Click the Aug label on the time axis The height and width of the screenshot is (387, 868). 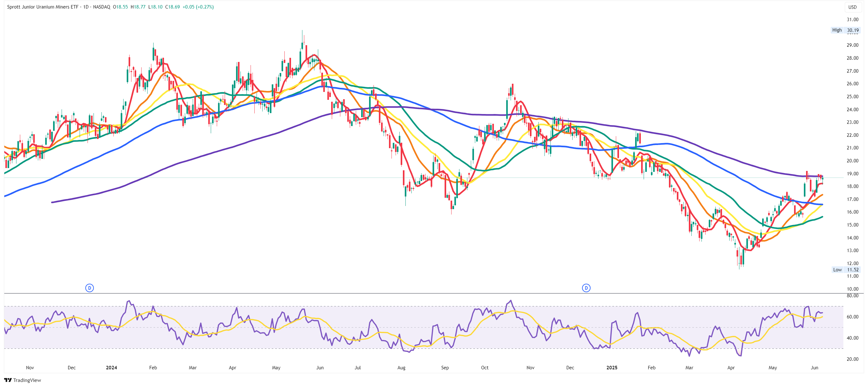tap(401, 367)
